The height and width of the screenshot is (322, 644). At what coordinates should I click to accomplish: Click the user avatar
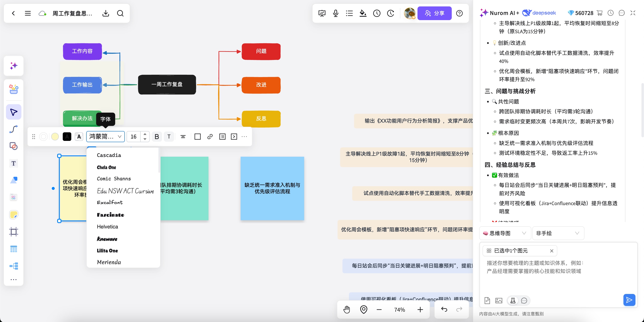[410, 13]
